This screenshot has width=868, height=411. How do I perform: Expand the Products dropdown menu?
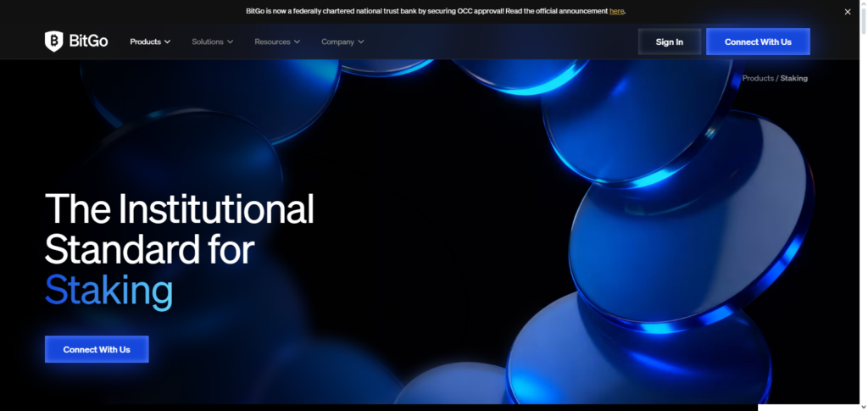145,42
